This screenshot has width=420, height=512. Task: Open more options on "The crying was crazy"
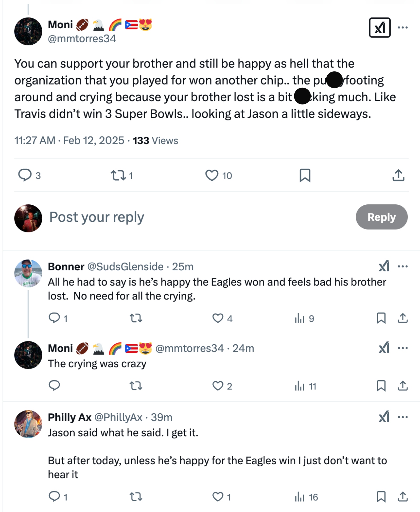tap(403, 348)
